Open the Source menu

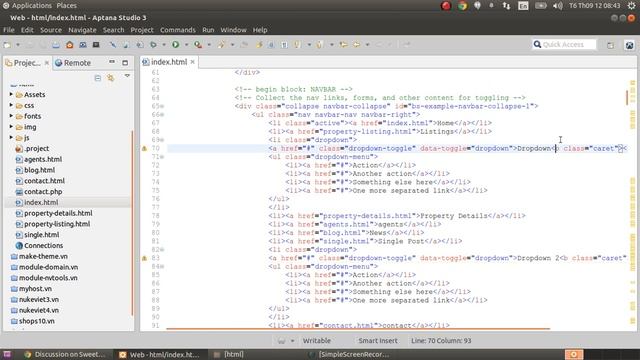pyautogui.click(x=51, y=30)
